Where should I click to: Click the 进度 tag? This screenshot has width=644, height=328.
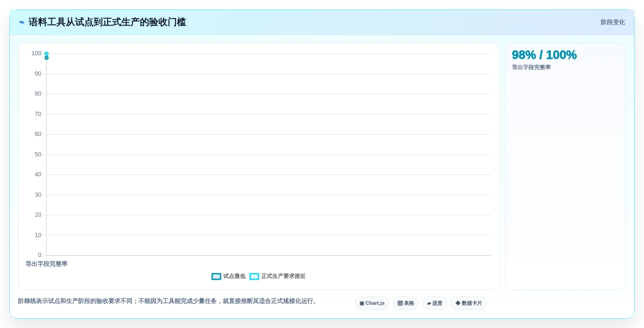(x=435, y=303)
